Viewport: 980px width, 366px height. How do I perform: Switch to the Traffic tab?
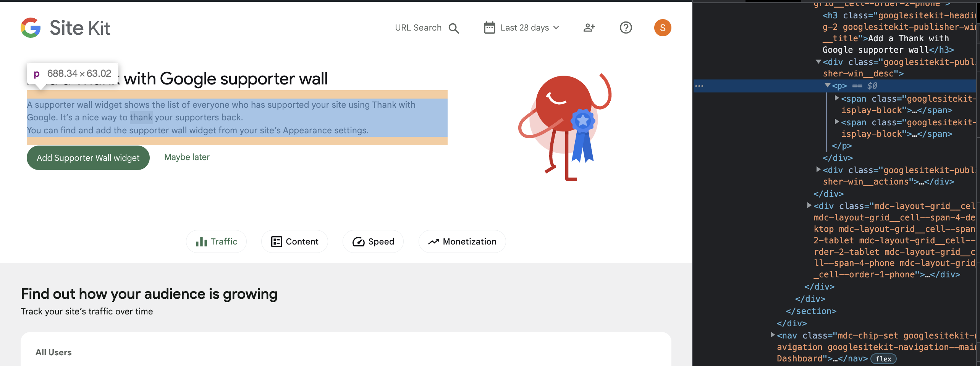point(216,241)
